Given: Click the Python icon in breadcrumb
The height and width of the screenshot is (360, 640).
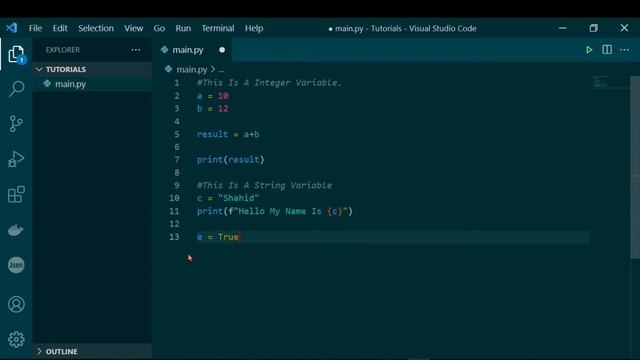Looking at the screenshot, I should click(169, 69).
